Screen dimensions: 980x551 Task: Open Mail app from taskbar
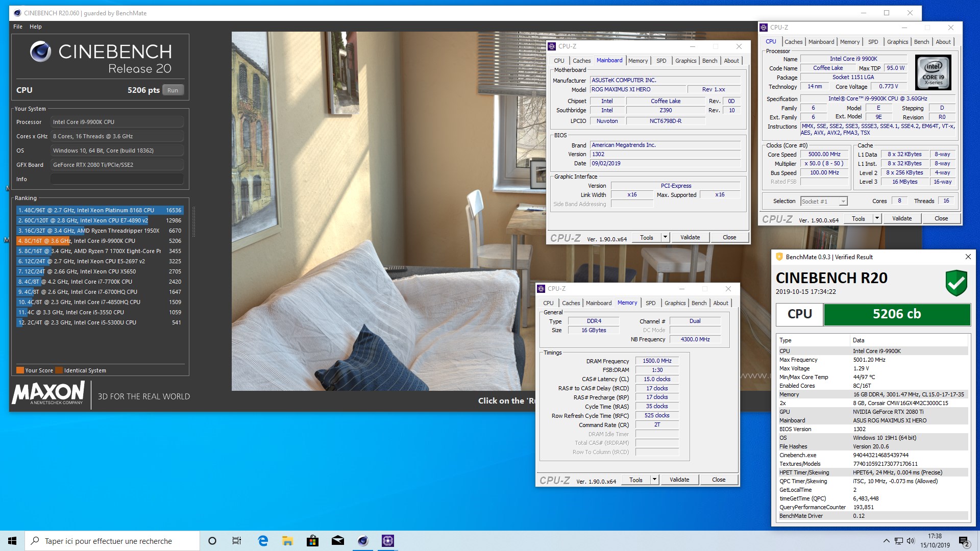pyautogui.click(x=337, y=541)
